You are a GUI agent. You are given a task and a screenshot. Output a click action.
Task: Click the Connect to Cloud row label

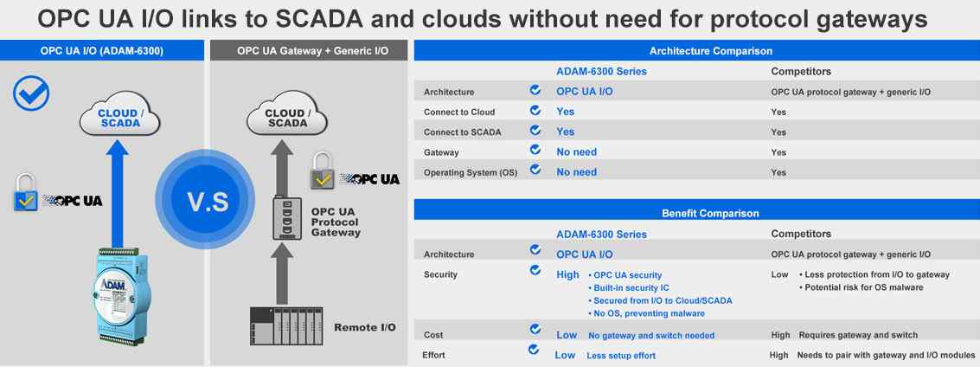pyautogui.click(x=459, y=112)
